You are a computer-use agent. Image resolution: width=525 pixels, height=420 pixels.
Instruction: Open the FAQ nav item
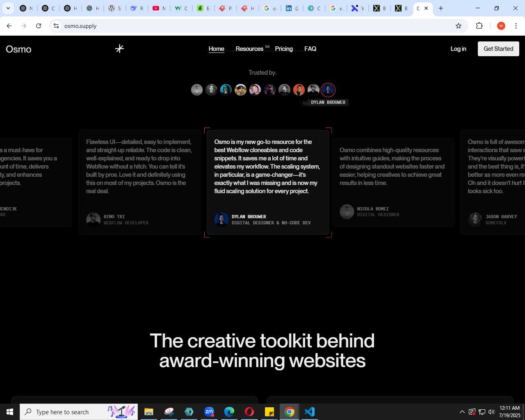pos(310,49)
